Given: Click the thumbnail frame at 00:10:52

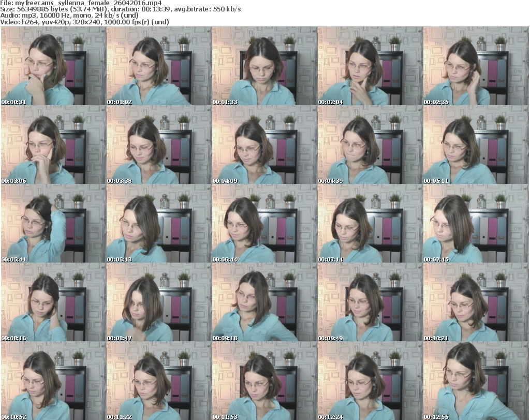Looking at the screenshot, I should click(x=53, y=381).
